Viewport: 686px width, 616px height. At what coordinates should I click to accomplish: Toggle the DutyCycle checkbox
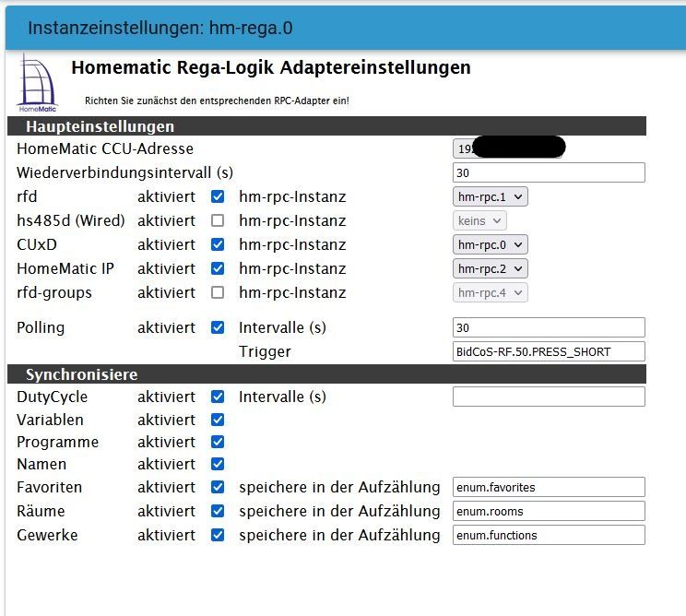pyautogui.click(x=218, y=397)
